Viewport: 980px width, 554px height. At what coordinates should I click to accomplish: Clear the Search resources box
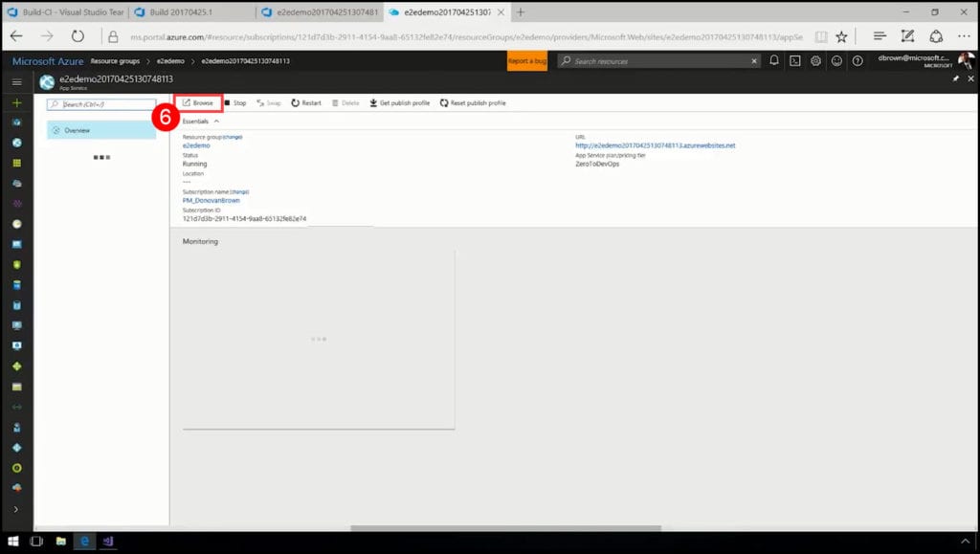(x=754, y=60)
